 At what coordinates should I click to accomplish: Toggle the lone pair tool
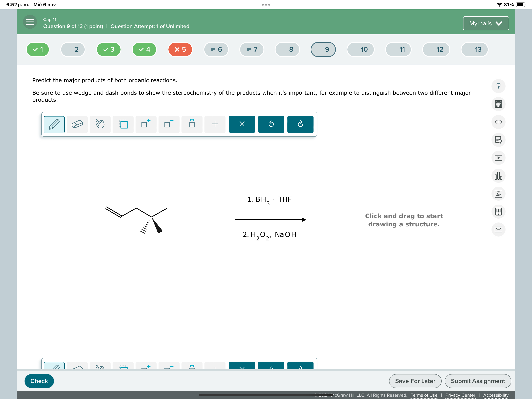[x=192, y=124]
